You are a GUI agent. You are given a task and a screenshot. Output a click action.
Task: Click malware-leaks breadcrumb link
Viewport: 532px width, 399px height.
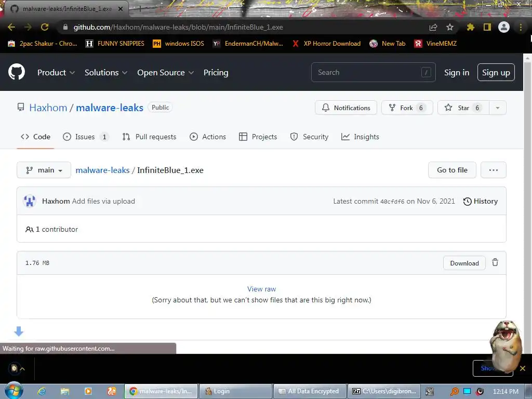(102, 170)
